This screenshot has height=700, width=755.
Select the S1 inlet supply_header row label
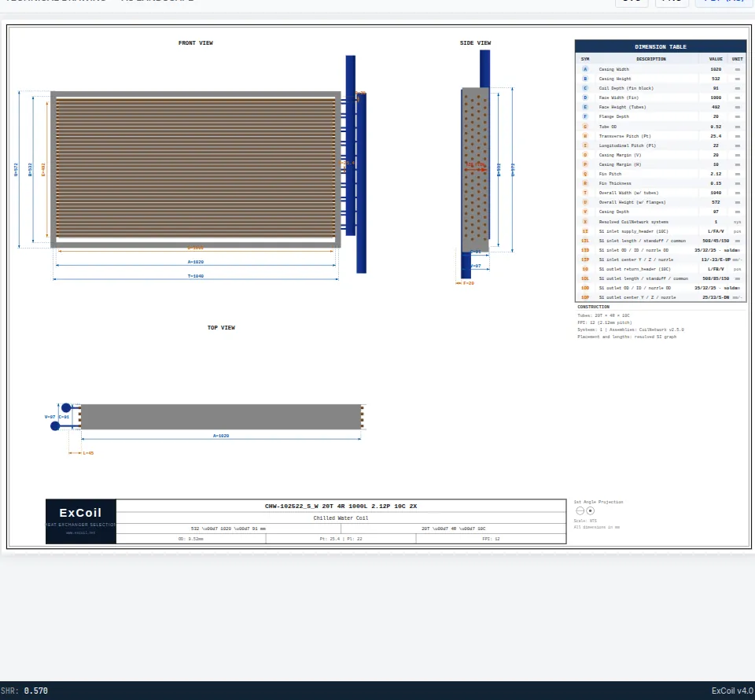coord(634,231)
